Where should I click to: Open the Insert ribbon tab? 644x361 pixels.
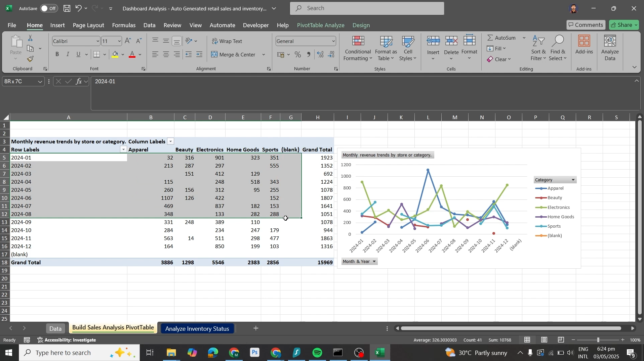[58, 25]
